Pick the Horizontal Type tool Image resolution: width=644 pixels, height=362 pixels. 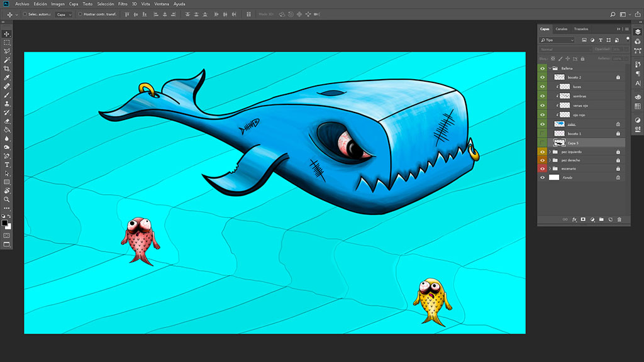(7, 165)
